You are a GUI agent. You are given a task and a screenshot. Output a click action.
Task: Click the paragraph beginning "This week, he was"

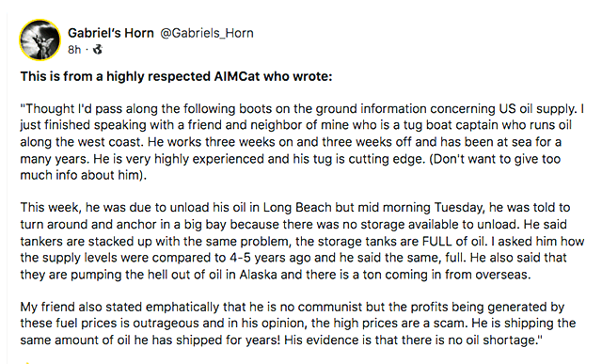click(302, 241)
